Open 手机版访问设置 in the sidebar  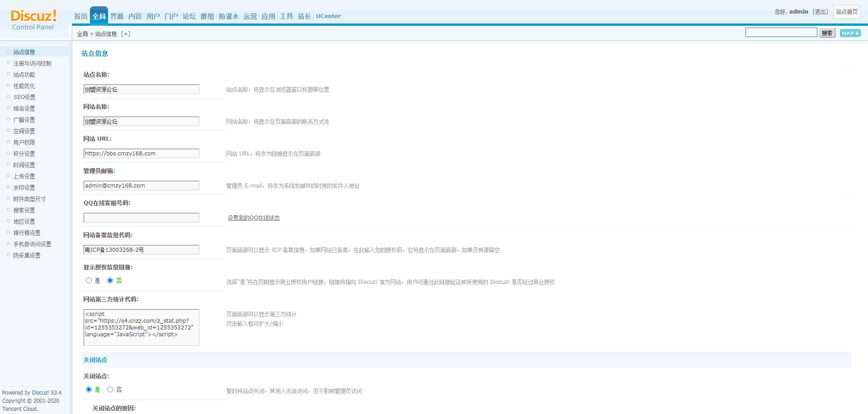32,244
